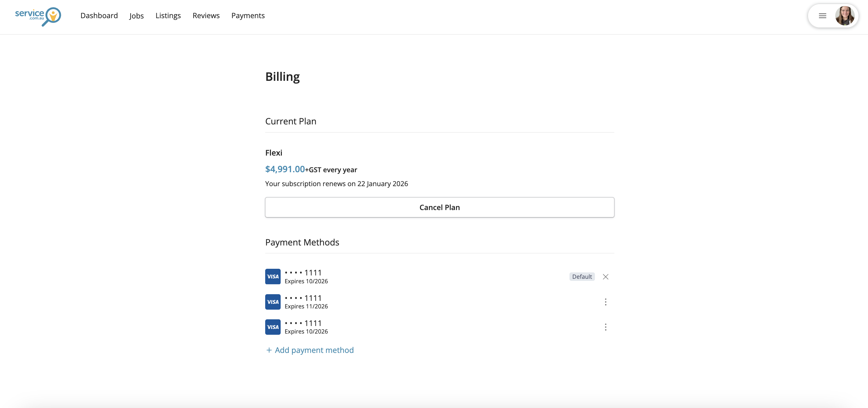Image resolution: width=868 pixels, height=408 pixels.
Task: Click the plus icon to add payment method
Action: [x=269, y=350]
